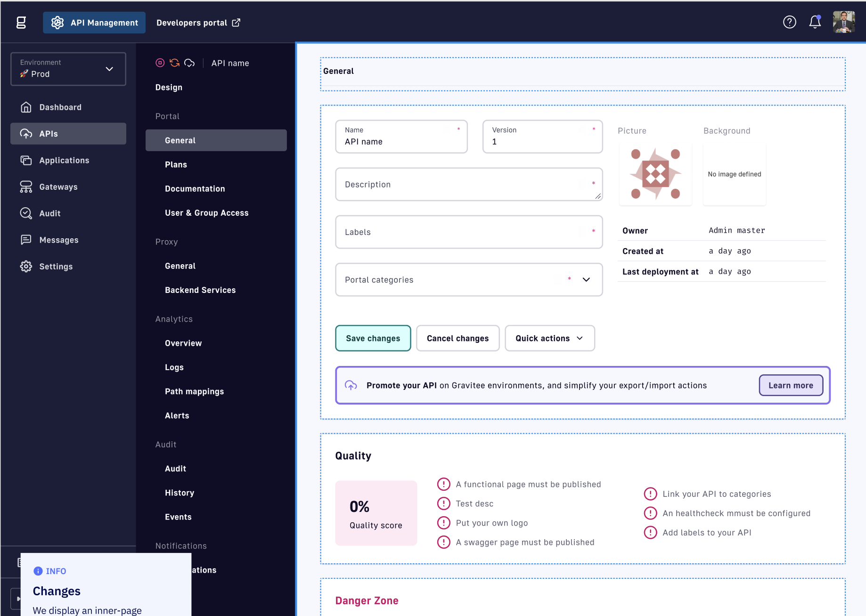866x616 pixels.
Task: Click inside the Description field
Action: pyautogui.click(x=468, y=184)
